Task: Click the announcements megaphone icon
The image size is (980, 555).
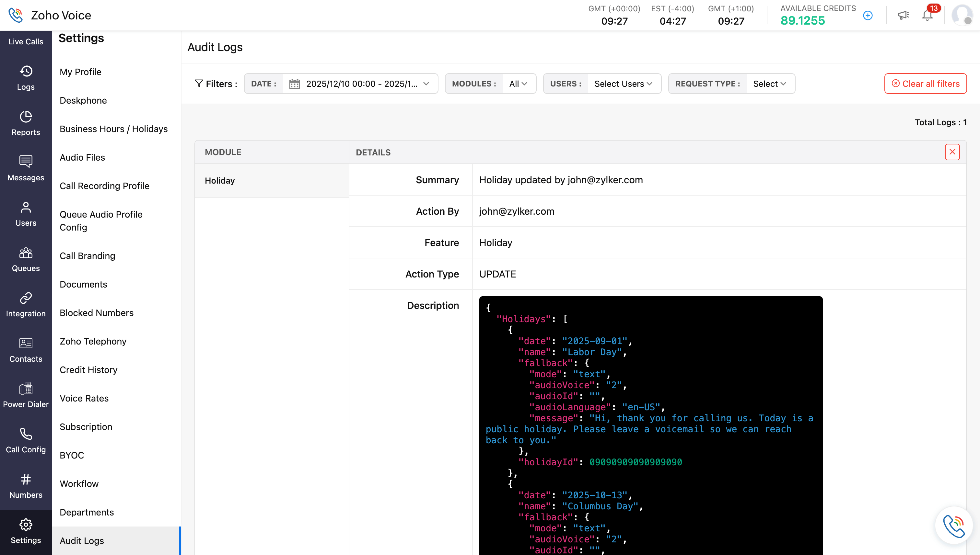Action: (903, 15)
